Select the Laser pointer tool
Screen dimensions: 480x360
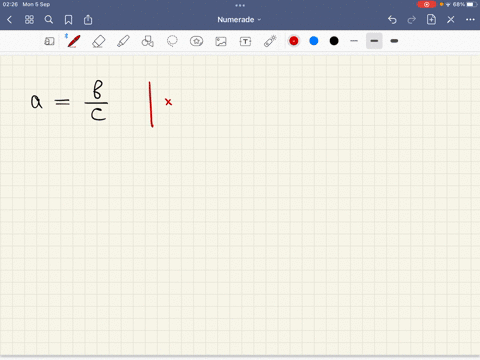coord(270,41)
